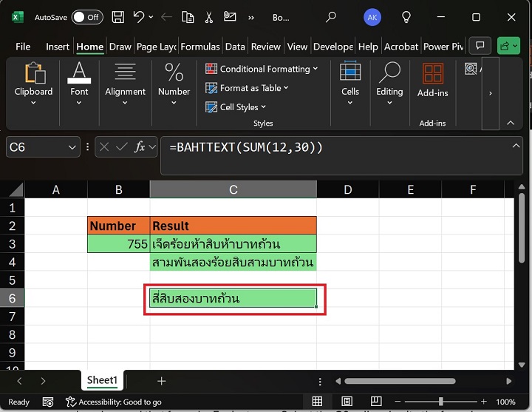Open the File menu
Image resolution: width=532 pixels, height=412 pixels.
pos(23,47)
